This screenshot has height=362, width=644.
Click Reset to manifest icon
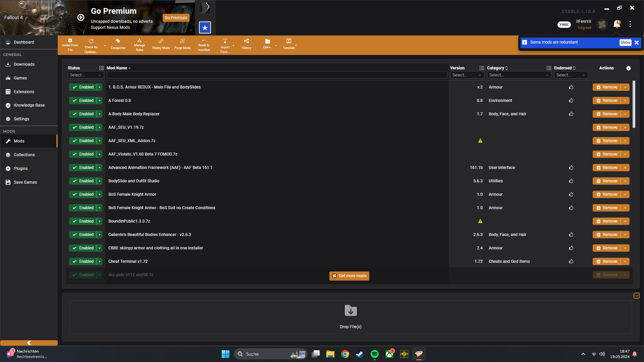(204, 45)
